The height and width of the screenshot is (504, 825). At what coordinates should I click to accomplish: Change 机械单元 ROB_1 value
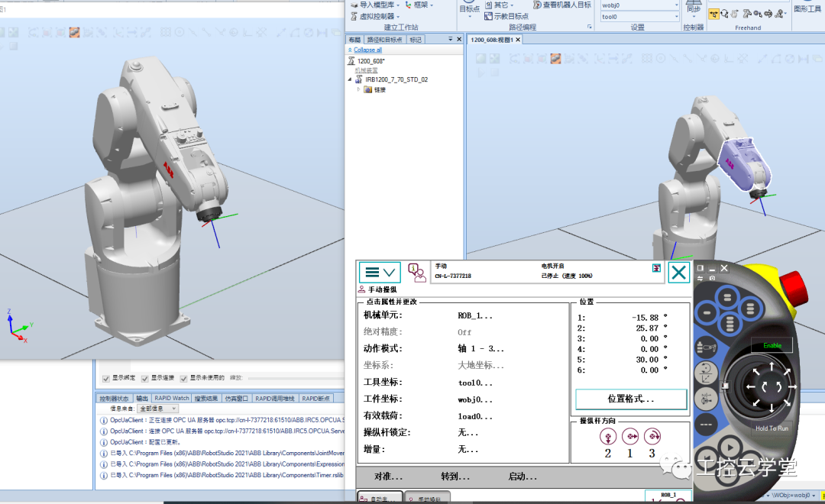click(475, 315)
